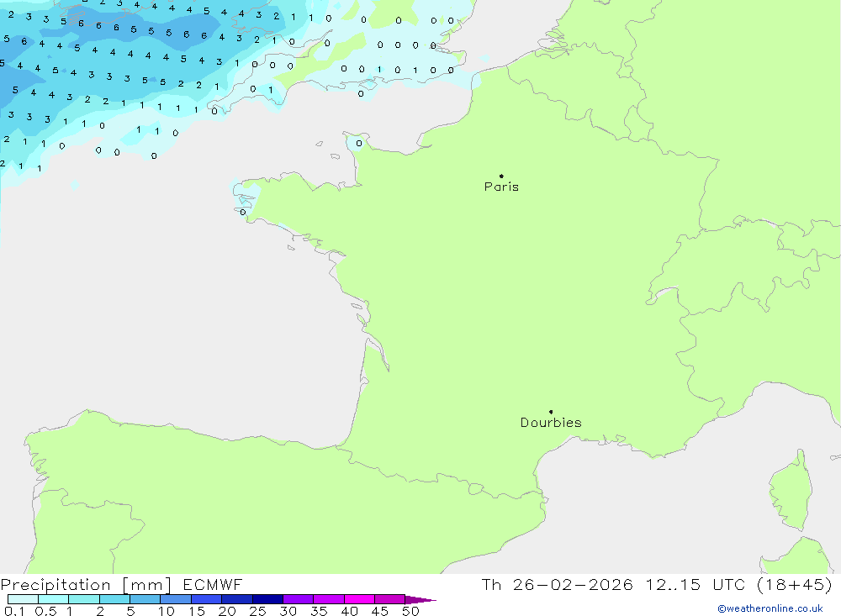Click the above-50 mm arrow tip of legend
The image size is (841, 616).
[420, 600]
